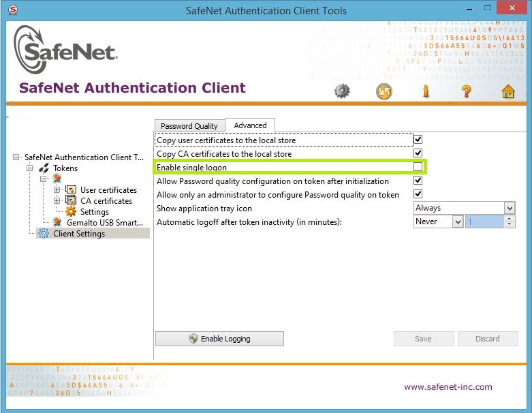Image resolution: width=532 pixels, height=413 pixels.
Task: Open Advanced View gear icon in toolbar
Action: pyautogui.click(x=342, y=91)
